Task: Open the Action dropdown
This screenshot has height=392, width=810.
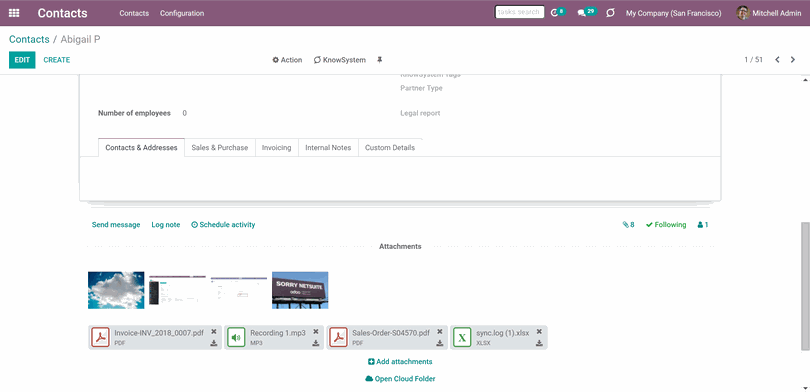Action: click(287, 60)
